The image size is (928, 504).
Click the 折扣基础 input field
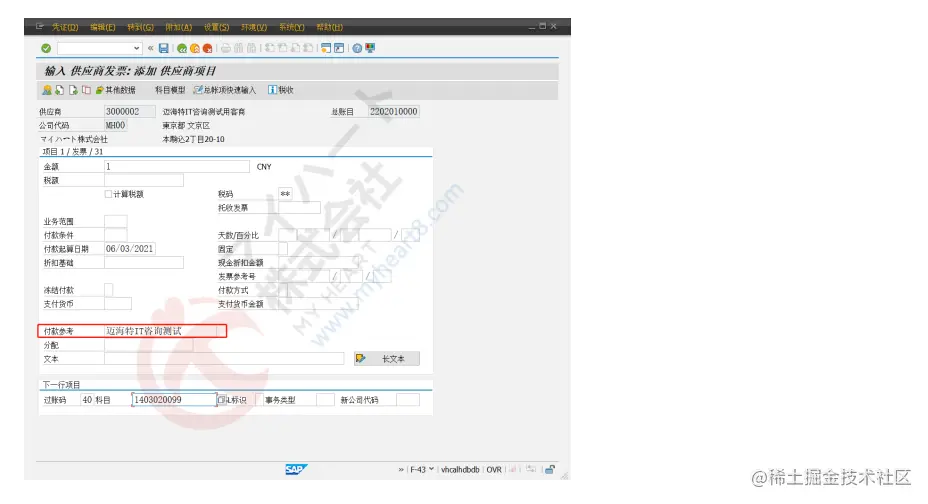click(x=144, y=263)
